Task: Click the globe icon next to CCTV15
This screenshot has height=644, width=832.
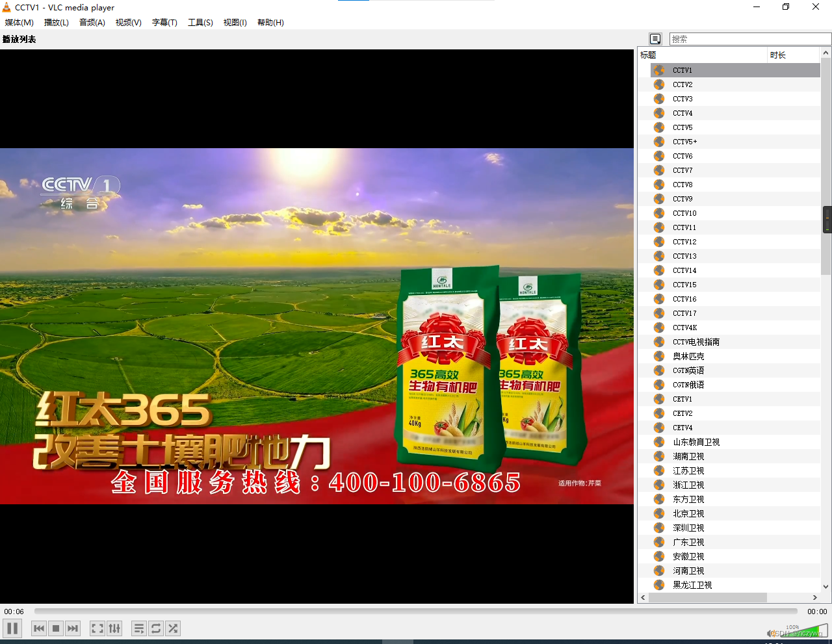Action: (659, 285)
